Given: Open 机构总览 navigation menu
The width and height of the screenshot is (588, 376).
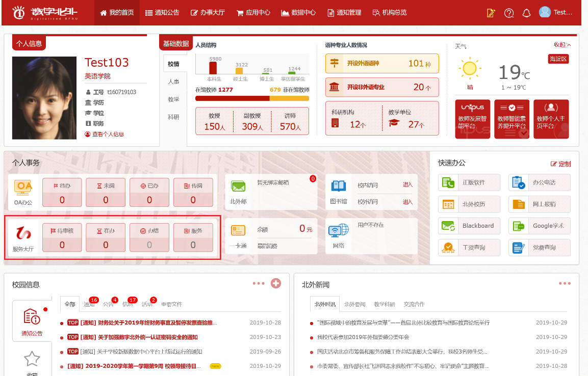Looking at the screenshot, I should click(x=390, y=13).
